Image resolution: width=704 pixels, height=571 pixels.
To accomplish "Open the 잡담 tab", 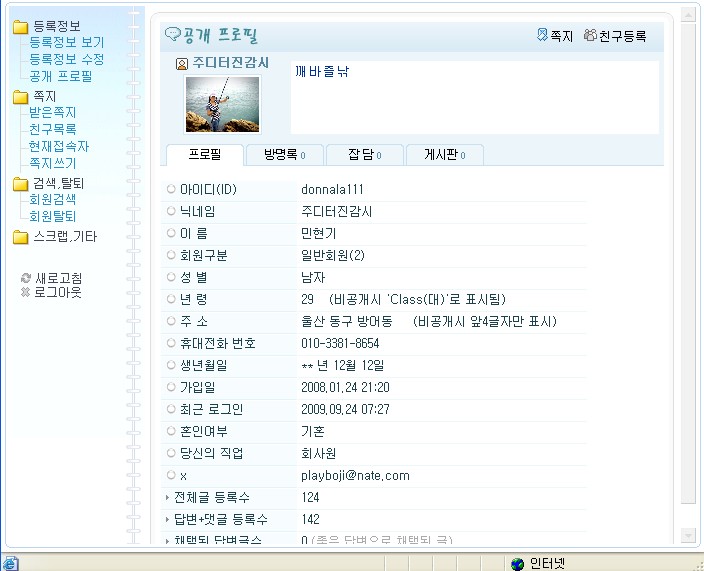I will pyautogui.click(x=365, y=154).
